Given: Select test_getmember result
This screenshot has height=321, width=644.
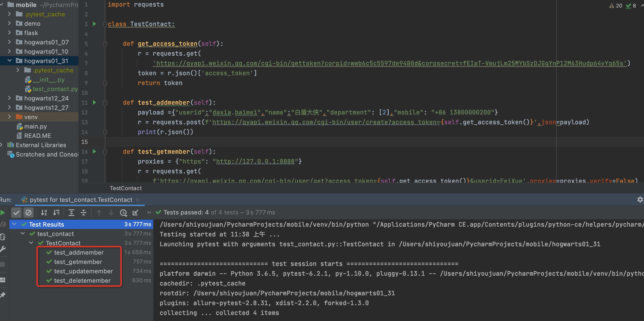Looking at the screenshot, I should point(78,262).
